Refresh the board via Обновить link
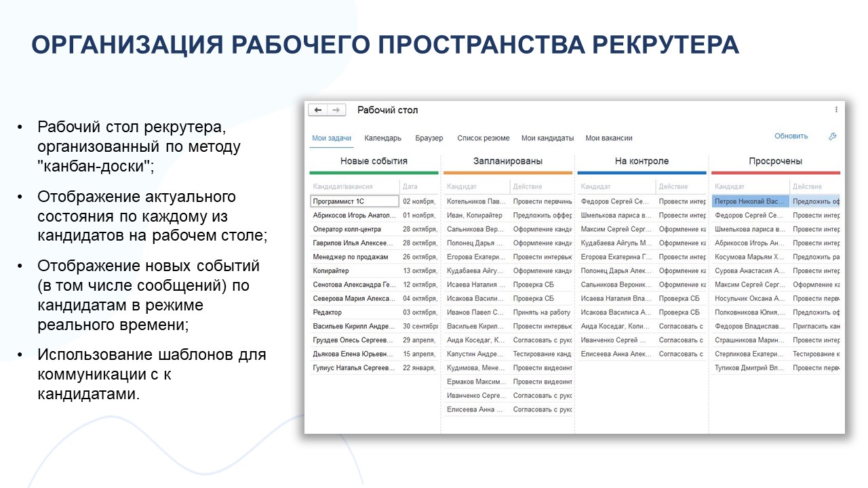The height and width of the screenshot is (488, 868). coord(790,136)
